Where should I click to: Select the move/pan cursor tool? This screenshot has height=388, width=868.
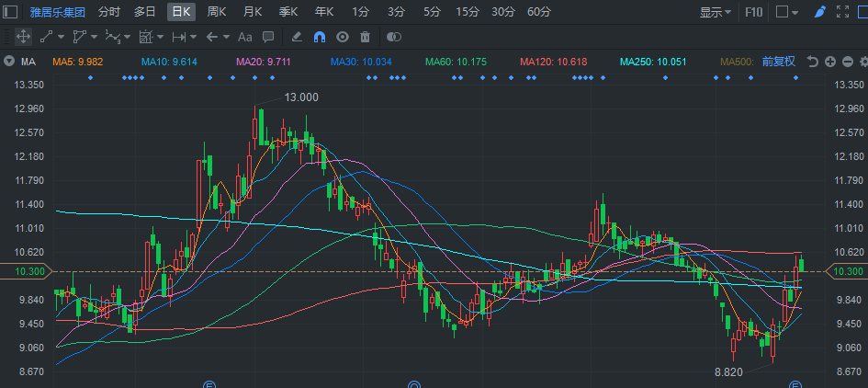click(23, 37)
